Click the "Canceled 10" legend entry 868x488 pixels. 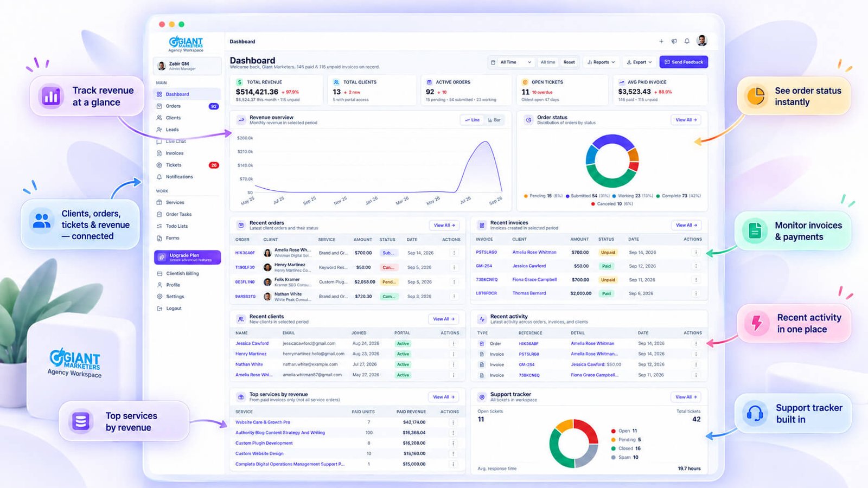click(612, 204)
